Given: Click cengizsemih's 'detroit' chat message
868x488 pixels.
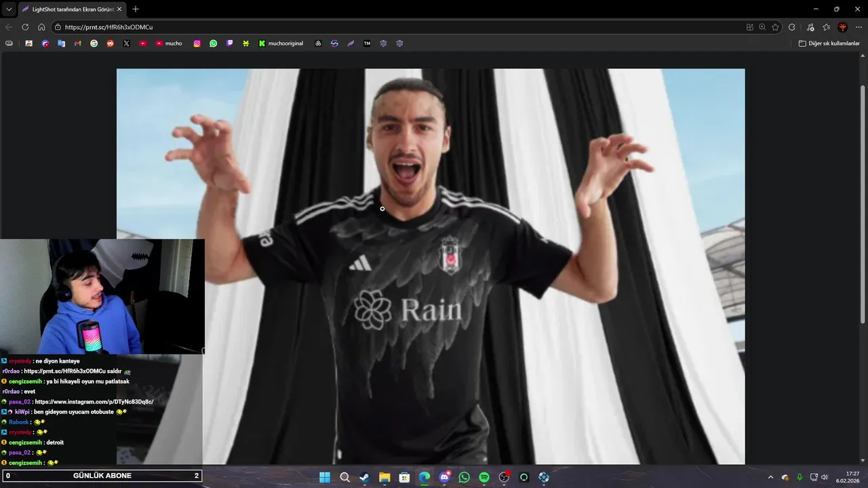Looking at the screenshot, I should tap(55, 443).
